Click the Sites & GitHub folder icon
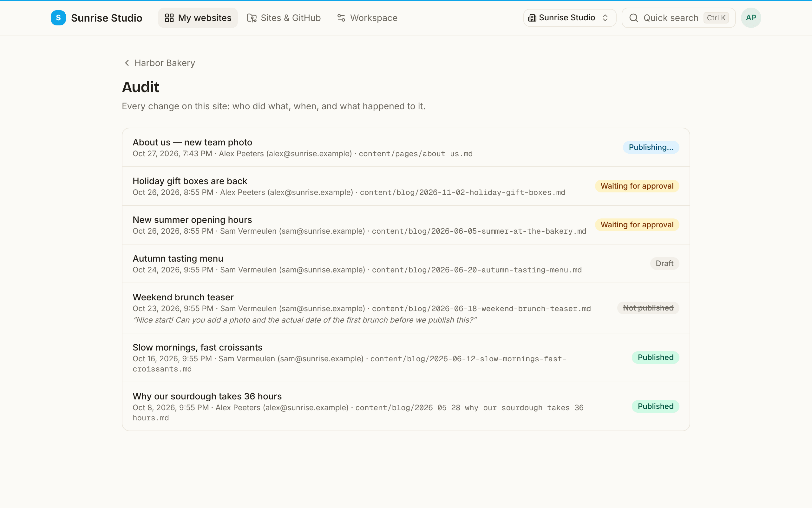The width and height of the screenshot is (812, 508). [x=252, y=18]
